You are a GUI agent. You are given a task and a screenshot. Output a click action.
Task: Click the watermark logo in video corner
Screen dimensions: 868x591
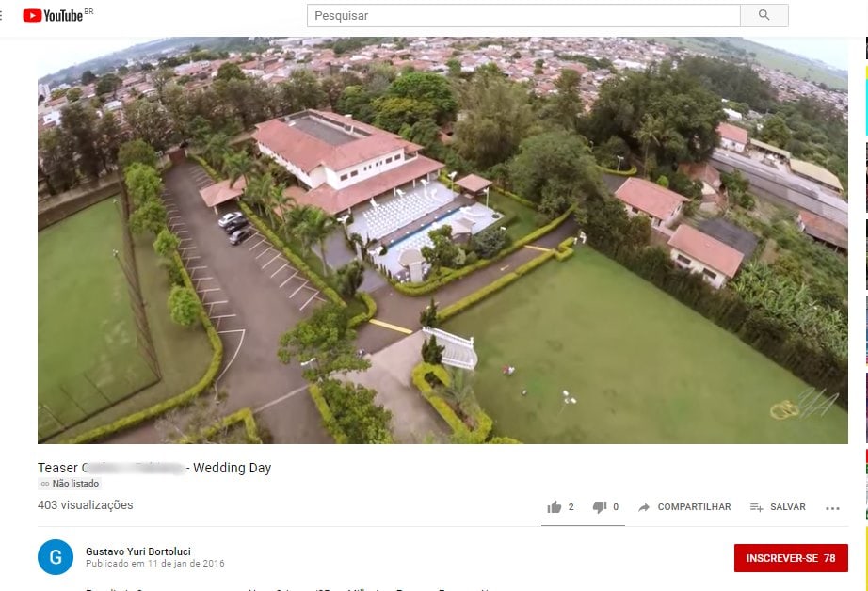(x=804, y=405)
